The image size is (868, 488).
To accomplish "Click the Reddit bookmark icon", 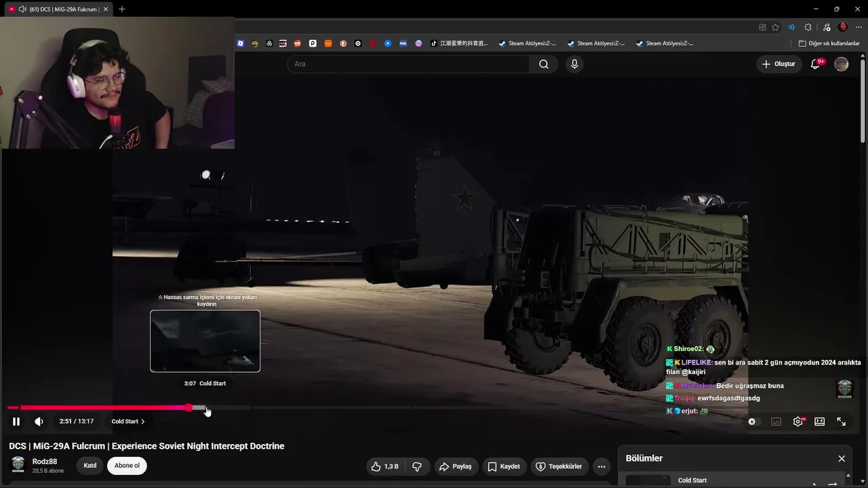I will 298,43.
